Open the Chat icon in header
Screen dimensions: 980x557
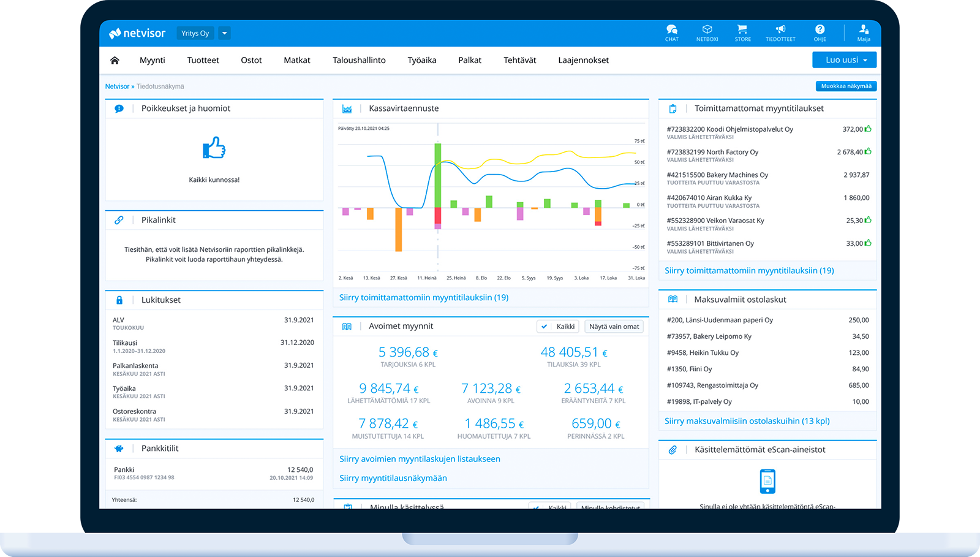(671, 32)
